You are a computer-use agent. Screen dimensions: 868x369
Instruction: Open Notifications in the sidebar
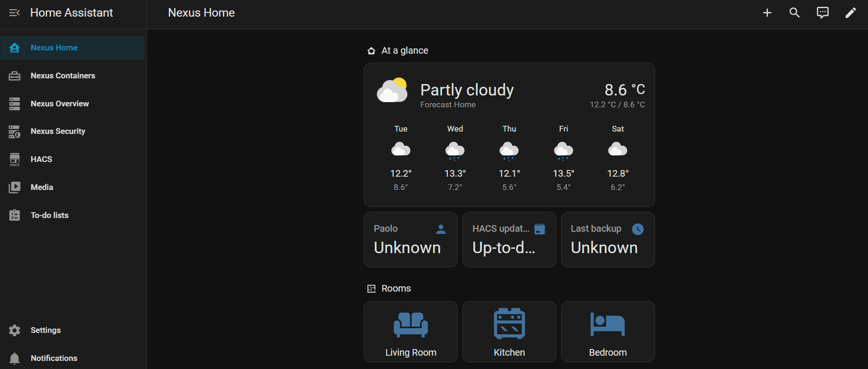(x=73, y=358)
